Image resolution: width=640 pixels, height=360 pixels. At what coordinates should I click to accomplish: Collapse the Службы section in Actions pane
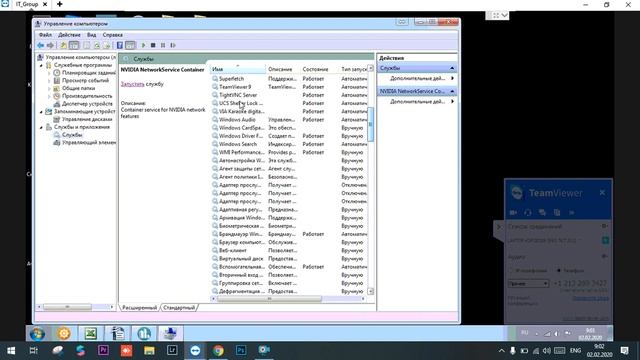point(452,68)
